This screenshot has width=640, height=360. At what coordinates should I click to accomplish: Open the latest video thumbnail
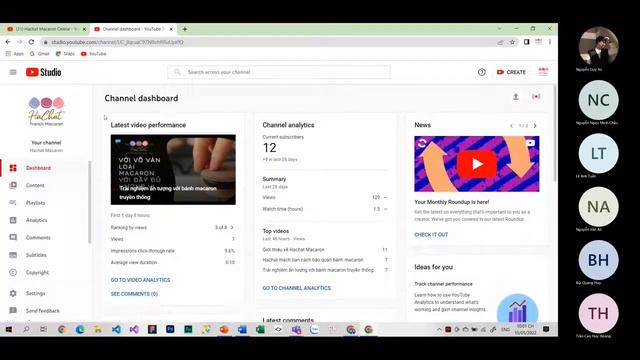173,169
